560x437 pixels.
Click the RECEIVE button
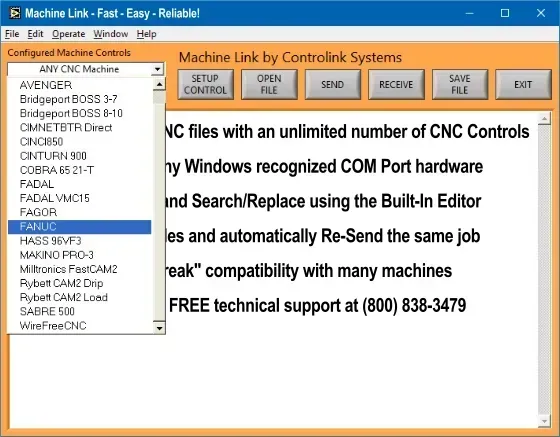tap(396, 84)
